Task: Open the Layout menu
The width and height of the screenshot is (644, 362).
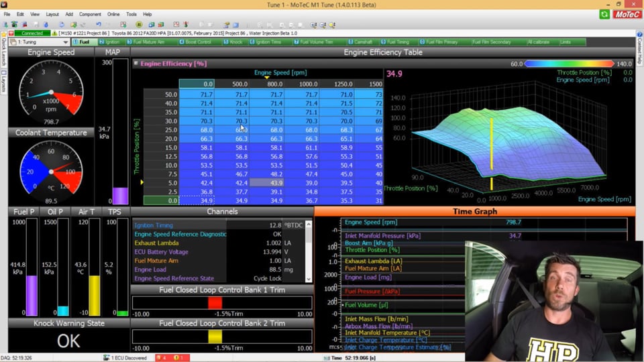Action: click(52, 14)
